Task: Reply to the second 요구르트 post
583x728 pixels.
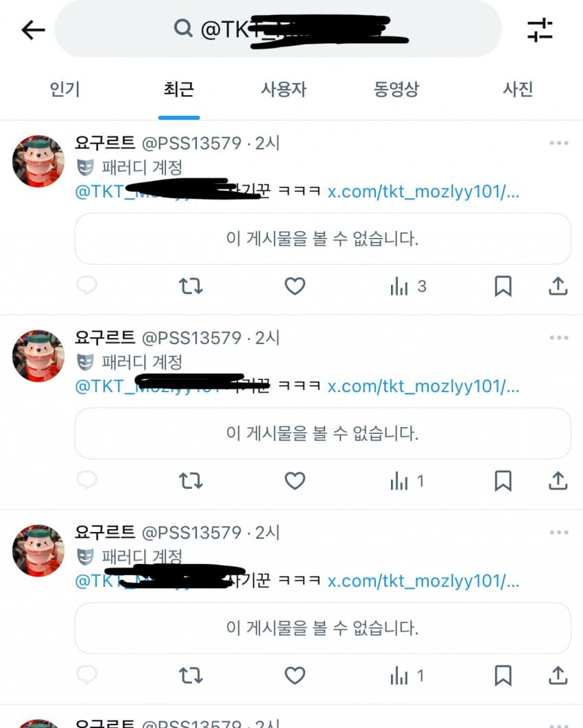Action: [87, 480]
